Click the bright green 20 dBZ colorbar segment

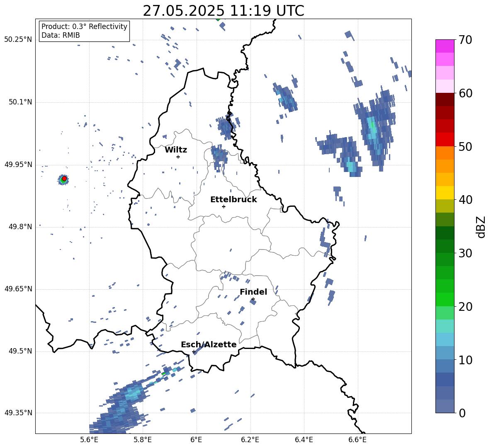point(445,299)
